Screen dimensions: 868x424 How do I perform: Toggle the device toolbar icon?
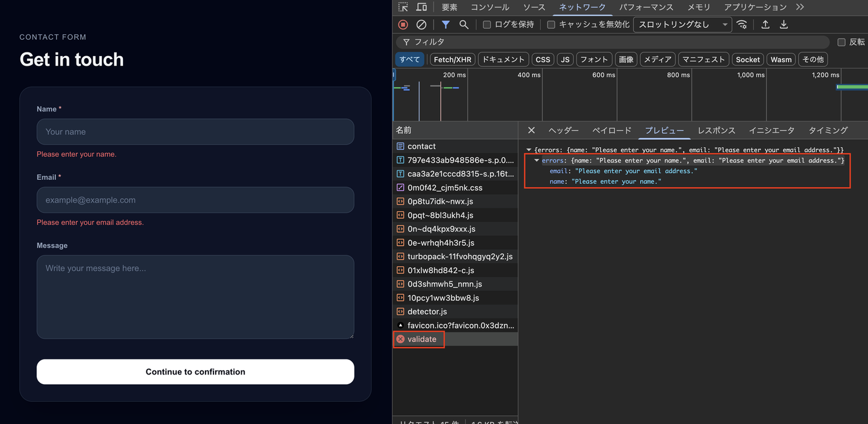coord(421,7)
